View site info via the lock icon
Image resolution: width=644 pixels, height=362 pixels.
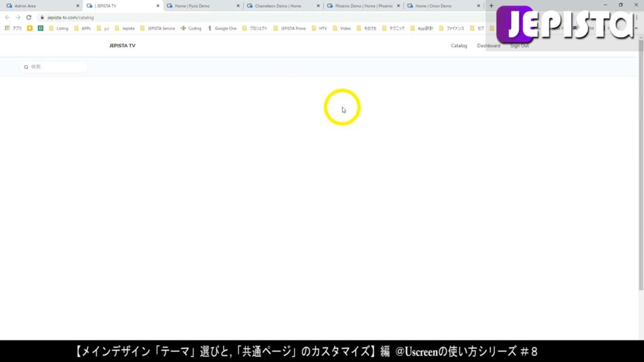coord(42,18)
